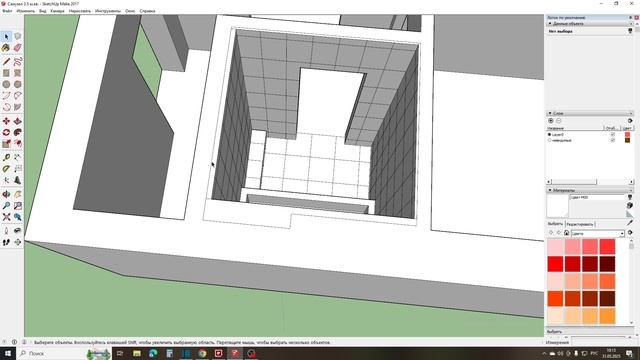Activate the Paint Bucket tool
This screenshot has width=640, height=360.
point(6,48)
